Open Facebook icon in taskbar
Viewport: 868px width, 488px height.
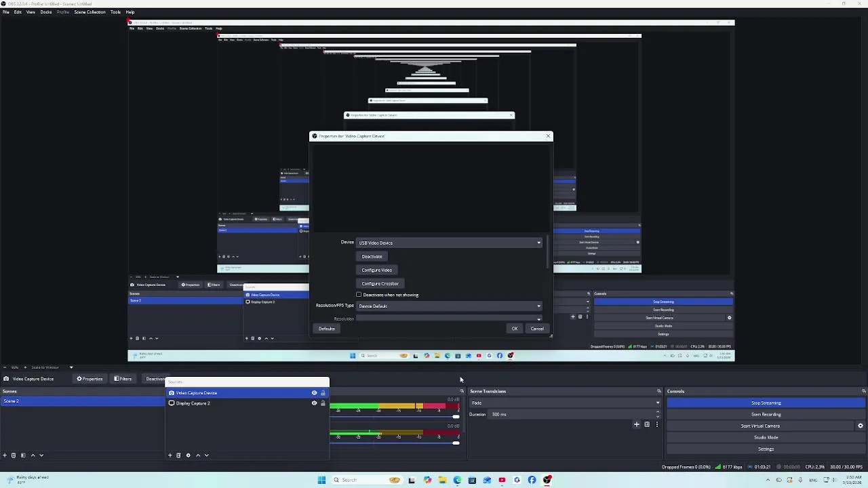pyautogui.click(x=532, y=480)
